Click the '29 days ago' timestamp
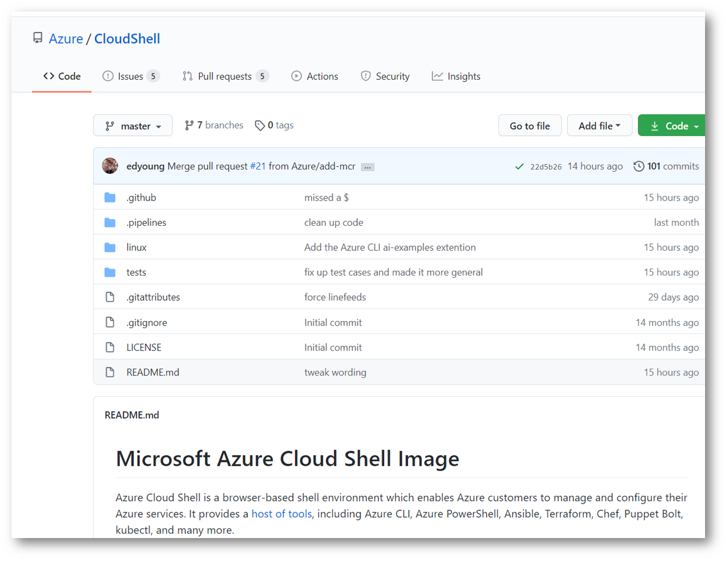Image resolution: width=728 pixels, height=561 pixels. click(x=673, y=297)
